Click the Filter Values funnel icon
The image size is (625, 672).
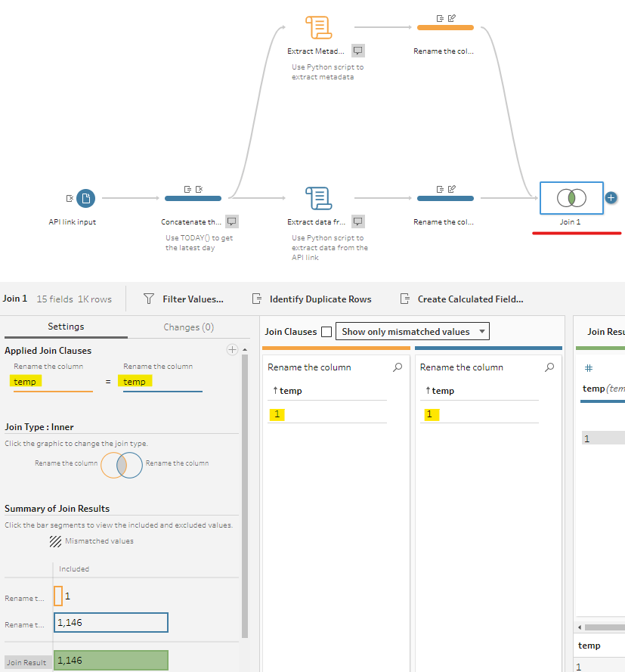coord(149,299)
